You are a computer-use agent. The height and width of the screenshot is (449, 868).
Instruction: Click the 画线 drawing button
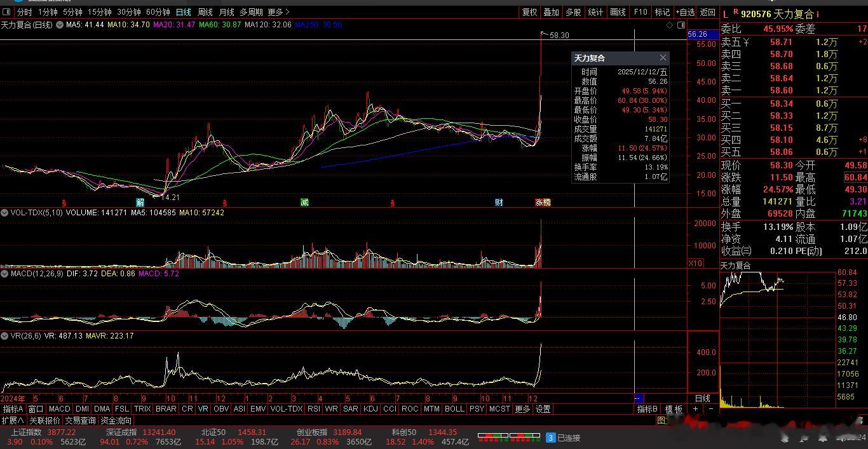point(618,12)
